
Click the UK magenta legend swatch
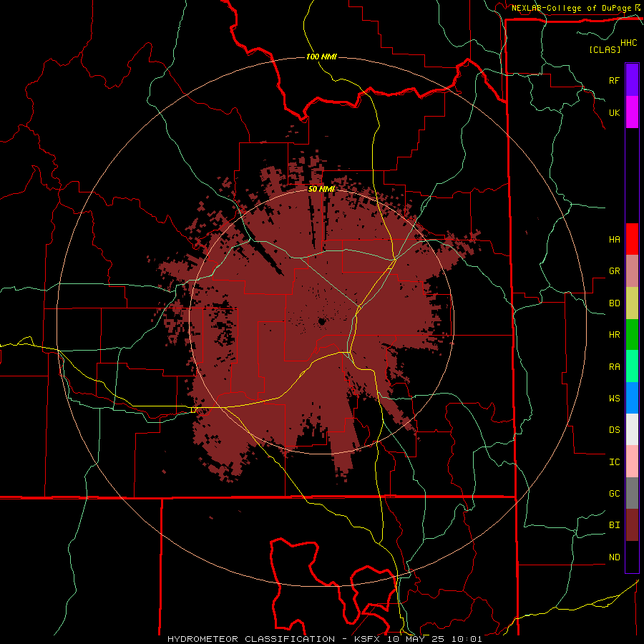point(632,112)
